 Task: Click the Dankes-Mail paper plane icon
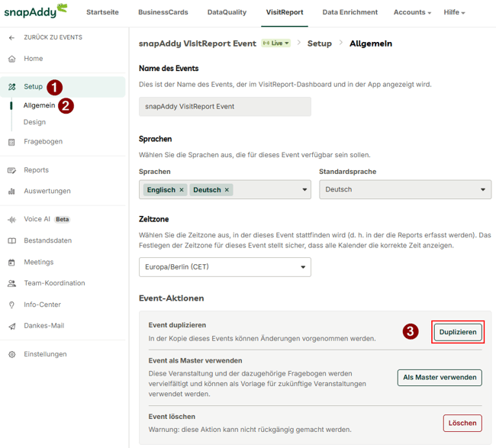(11, 326)
